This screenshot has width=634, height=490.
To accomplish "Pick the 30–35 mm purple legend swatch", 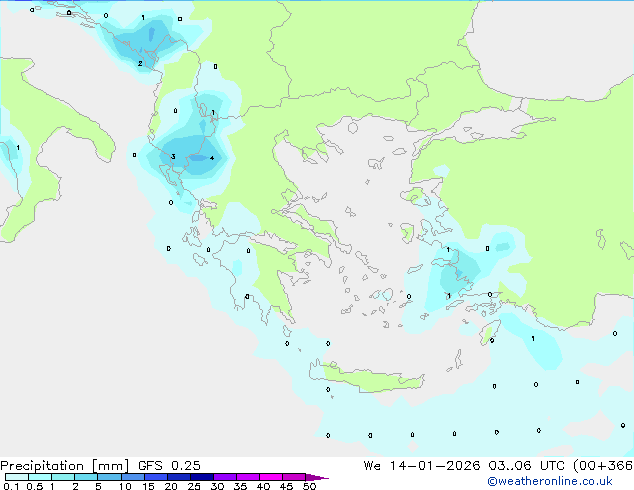I will click(225, 477).
